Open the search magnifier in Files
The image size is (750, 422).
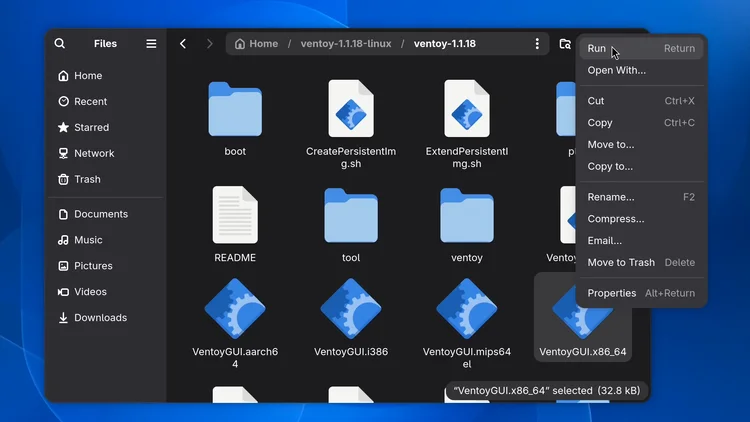(59, 44)
